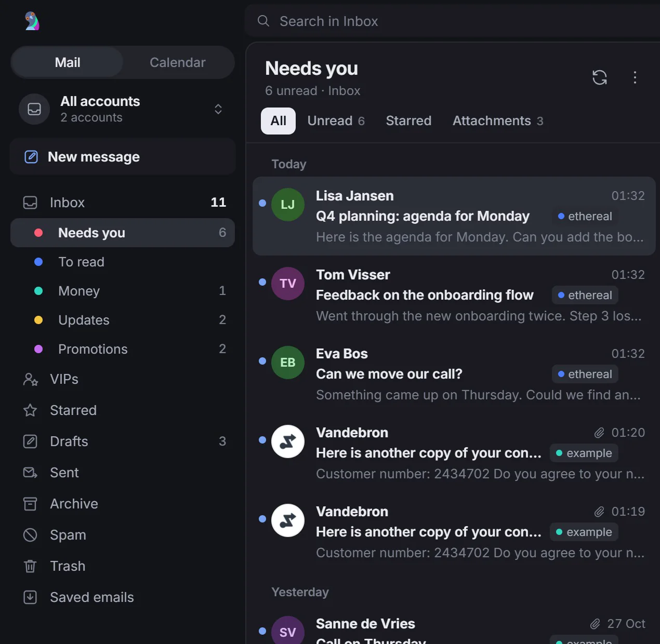This screenshot has width=660, height=644.
Task: Open the Inbox folder
Action: tap(123, 203)
